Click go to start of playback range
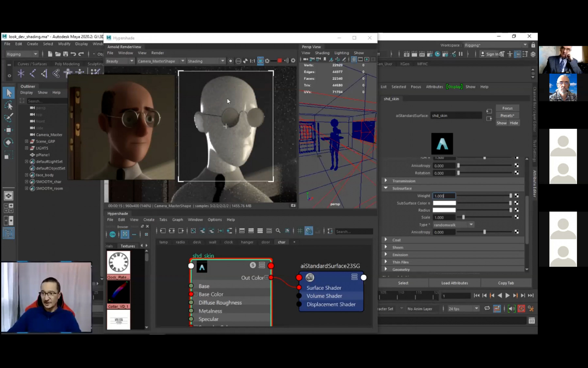The height and width of the screenshot is (368, 588). (x=477, y=295)
